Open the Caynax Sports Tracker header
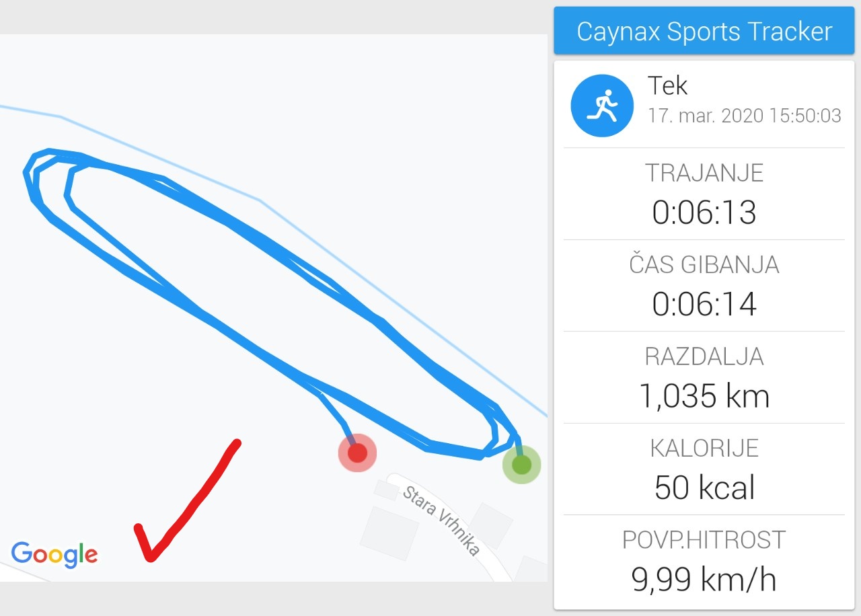Image resolution: width=861 pixels, height=616 pixels. pyautogui.click(x=704, y=31)
